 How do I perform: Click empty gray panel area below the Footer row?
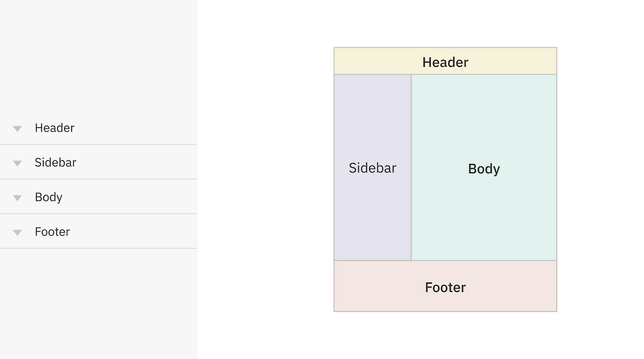coord(99,302)
